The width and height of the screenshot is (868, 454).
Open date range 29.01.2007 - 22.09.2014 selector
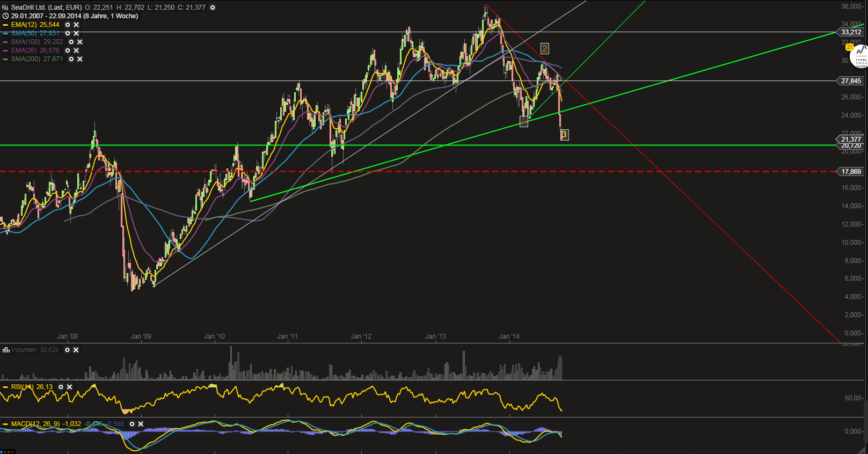[75, 16]
